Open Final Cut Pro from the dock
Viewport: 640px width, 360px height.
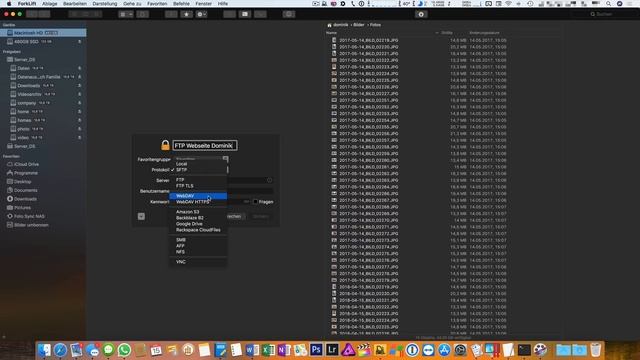(x=364, y=350)
